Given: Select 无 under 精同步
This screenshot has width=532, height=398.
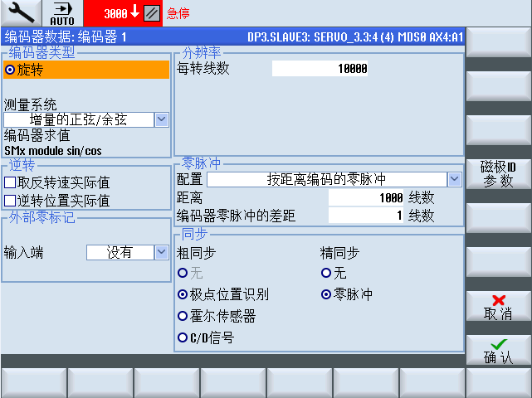Looking at the screenshot, I should click(x=325, y=273).
